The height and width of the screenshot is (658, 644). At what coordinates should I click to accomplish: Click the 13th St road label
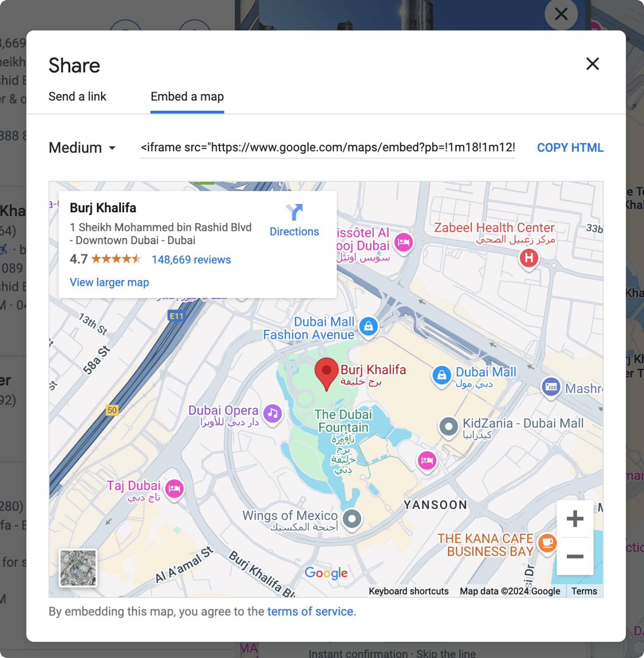point(93,324)
